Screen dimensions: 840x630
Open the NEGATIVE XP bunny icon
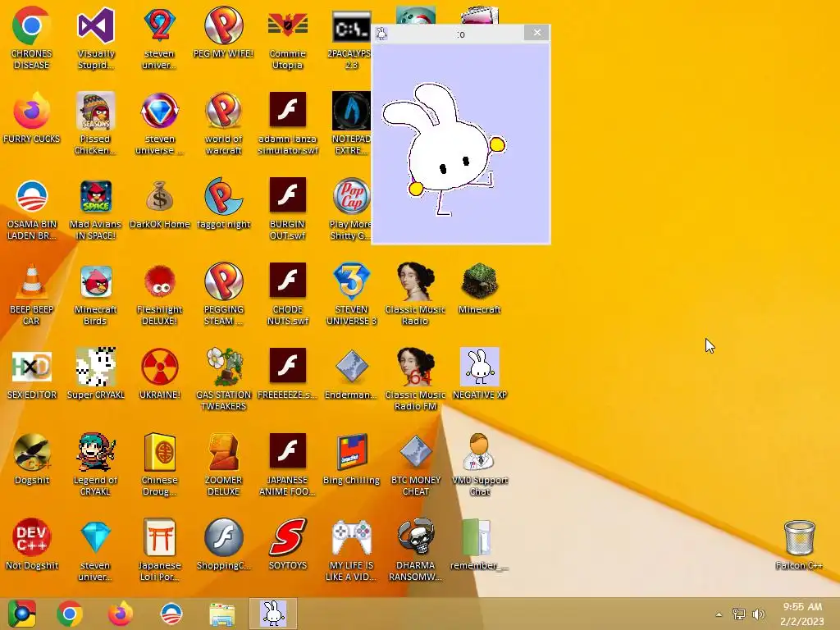(x=479, y=367)
